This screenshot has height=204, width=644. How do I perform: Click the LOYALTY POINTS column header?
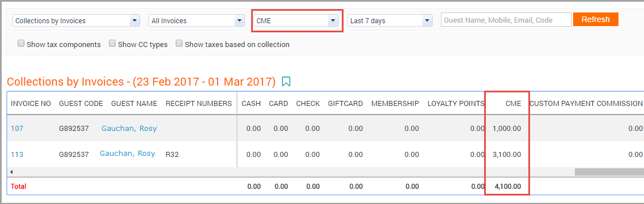[456, 104]
